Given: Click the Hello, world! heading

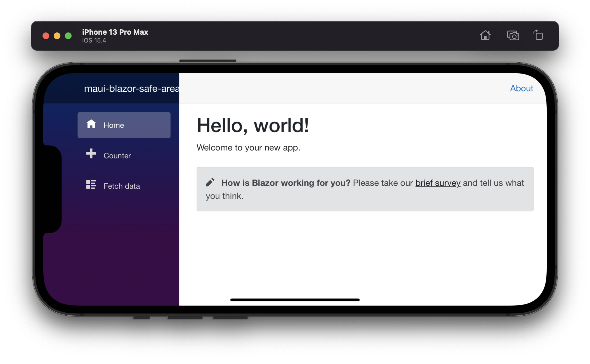Looking at the screenshot, I should pyautogui.click(x=253, y=125).
